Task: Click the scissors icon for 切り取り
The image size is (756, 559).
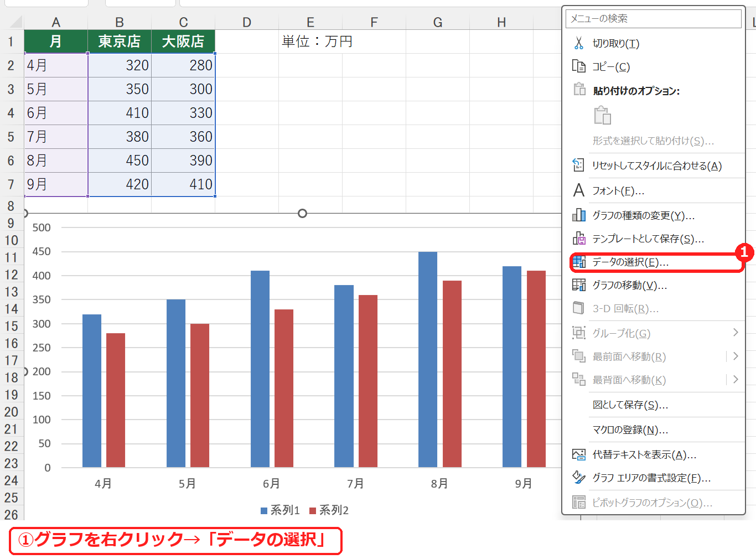Action: [x=579, y=43]
